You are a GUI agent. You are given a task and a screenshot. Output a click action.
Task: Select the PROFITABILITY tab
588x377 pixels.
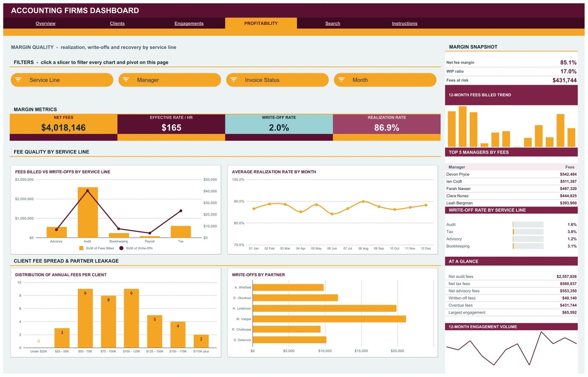tap(261, 23)
